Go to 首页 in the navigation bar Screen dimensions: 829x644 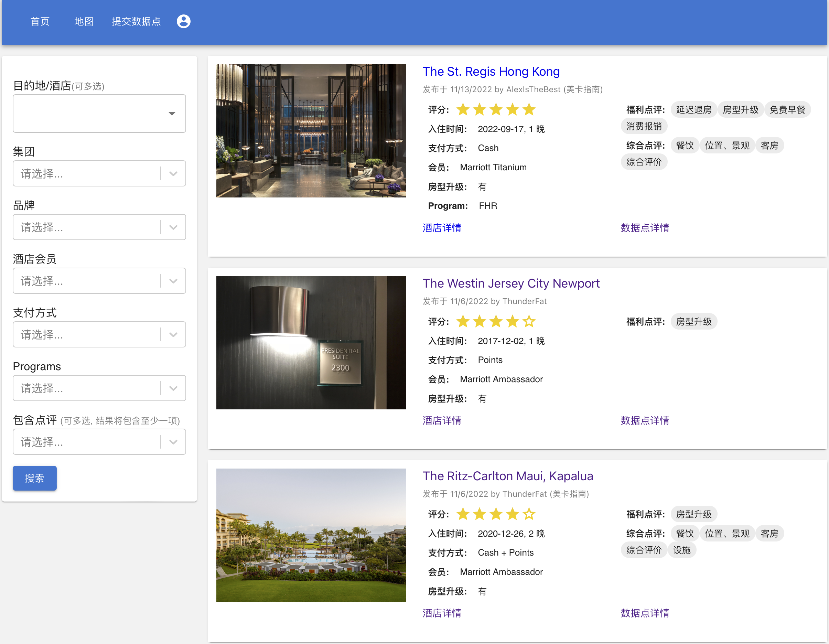[40, 21]
